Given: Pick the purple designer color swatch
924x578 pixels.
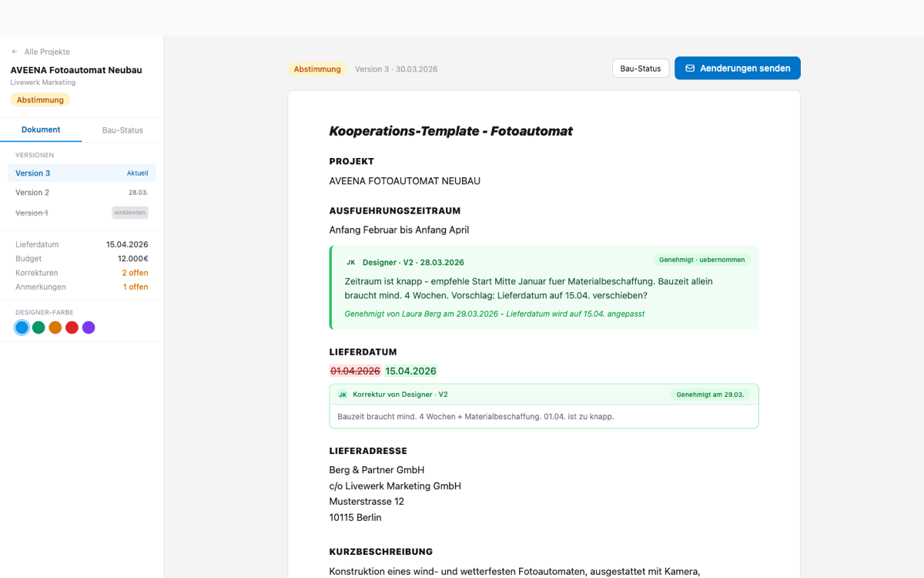Looking at the screenshot, I should [x=89, y=328].
